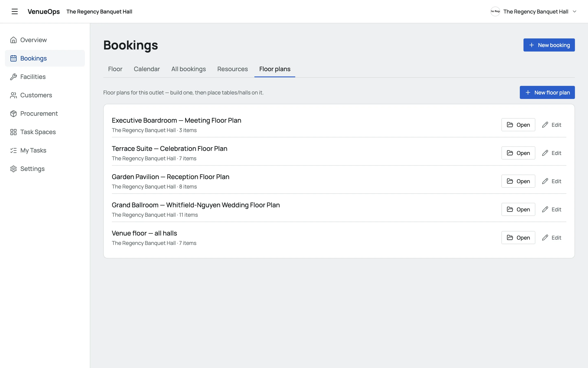Image resolution: width=588 pixels, height=368 pixels.
Task: Open the Terrace Suite Celebration Floor Plan
Action: click(x=518, y=153)
